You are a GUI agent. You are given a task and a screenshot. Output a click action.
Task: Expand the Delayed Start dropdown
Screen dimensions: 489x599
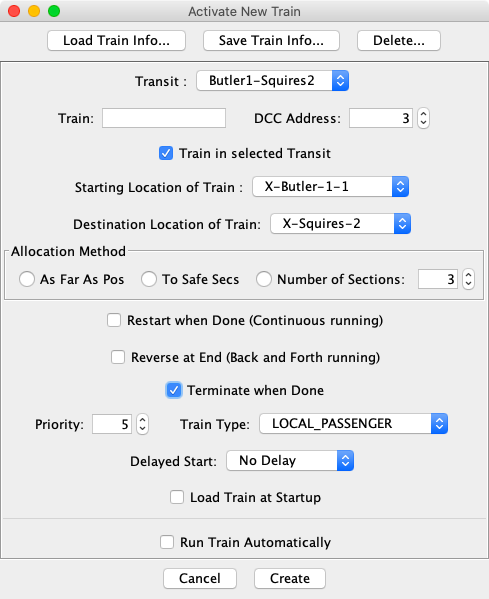290,461
